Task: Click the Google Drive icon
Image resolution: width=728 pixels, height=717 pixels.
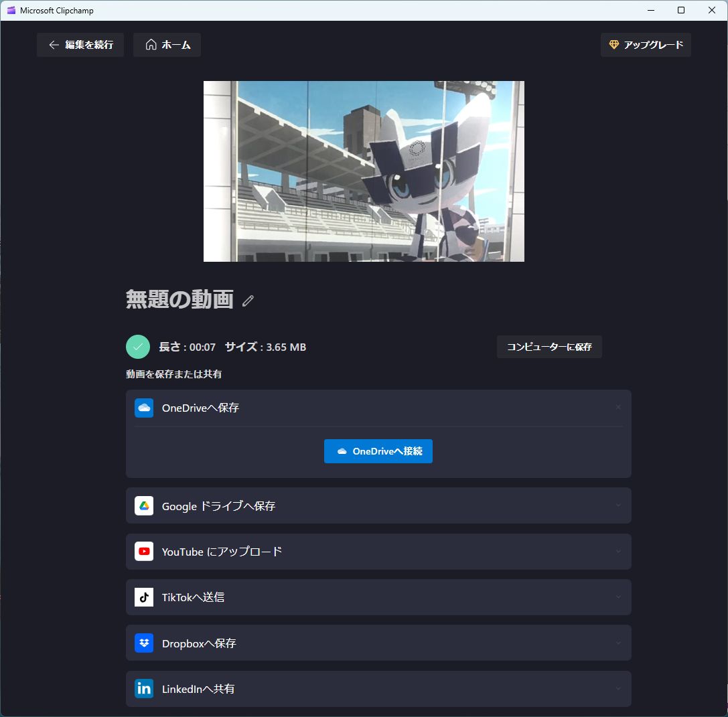Action: pos(144,505)
